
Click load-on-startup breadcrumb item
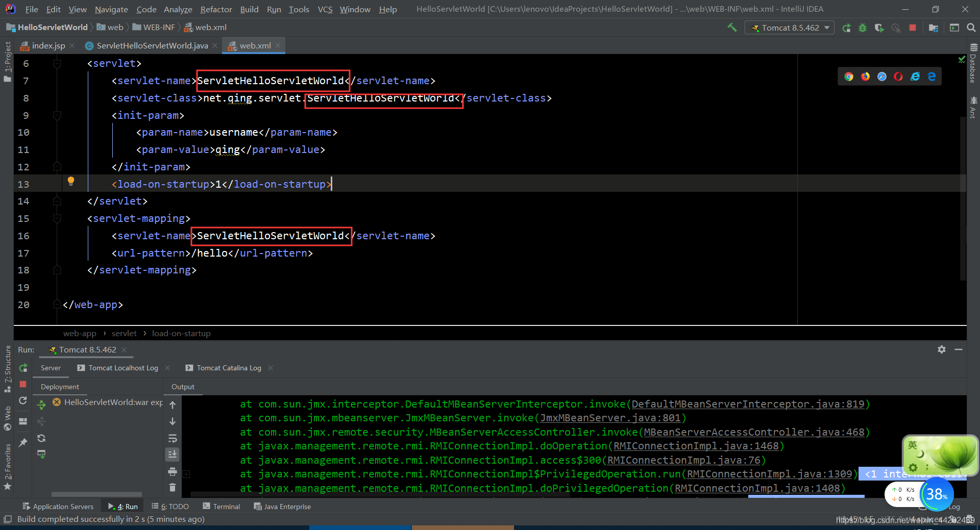pyautogui.click(x=181, y=333)
